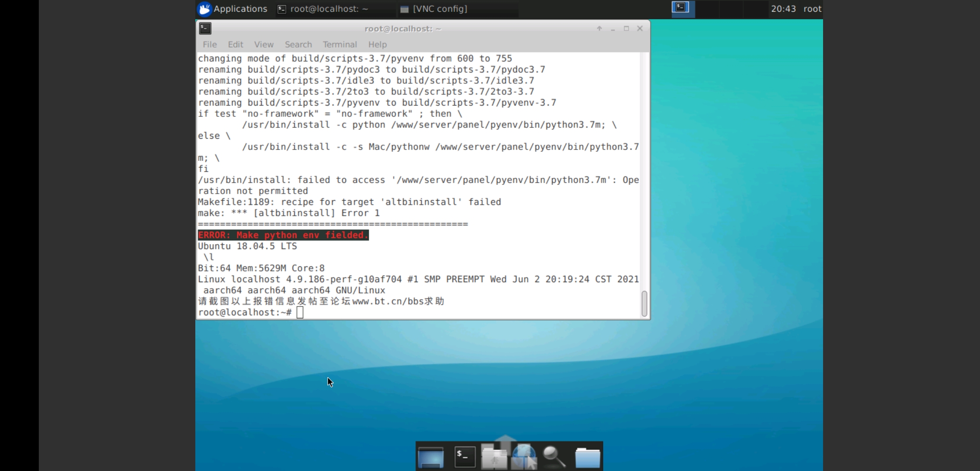Image resolution: width=980 pixels, height=471 pixels.
Task: Open the View menu
Action: (264, 44)
